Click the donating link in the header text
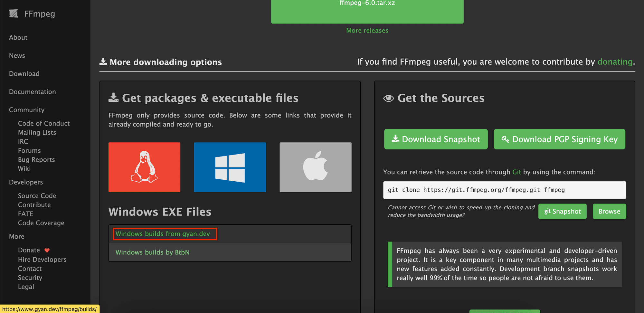Image resolution: width=644 pixels, height=313 pixels. tap(615, 62)
